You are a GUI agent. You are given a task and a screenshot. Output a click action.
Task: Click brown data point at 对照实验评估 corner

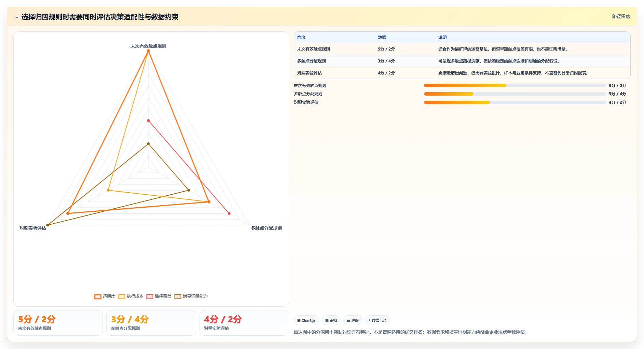point(48,225)
